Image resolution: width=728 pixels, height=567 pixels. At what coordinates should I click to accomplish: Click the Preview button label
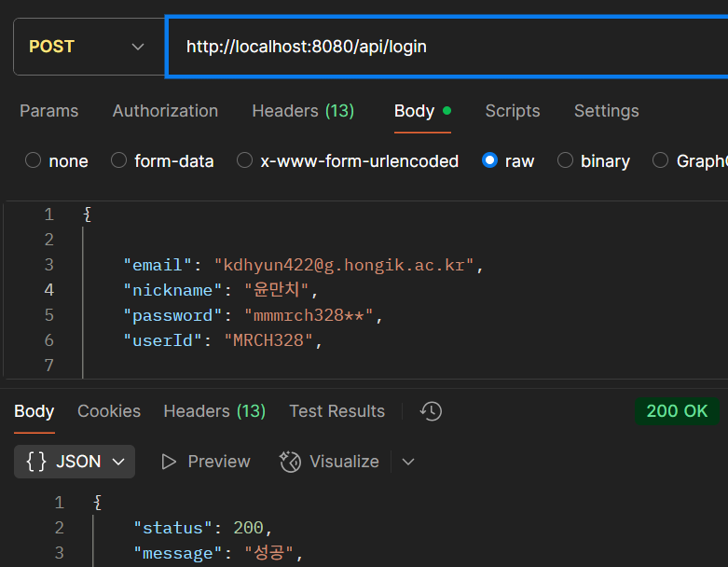point(219,462)
